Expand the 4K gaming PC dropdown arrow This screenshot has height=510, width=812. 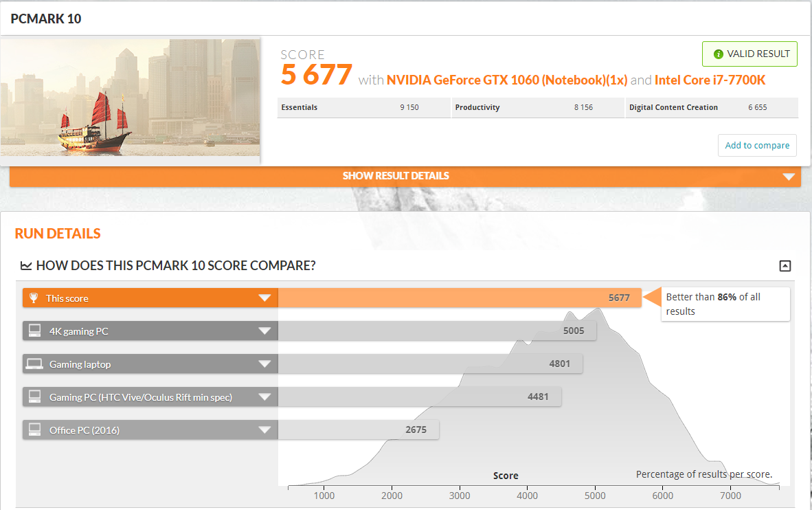(x=264, y=331)
